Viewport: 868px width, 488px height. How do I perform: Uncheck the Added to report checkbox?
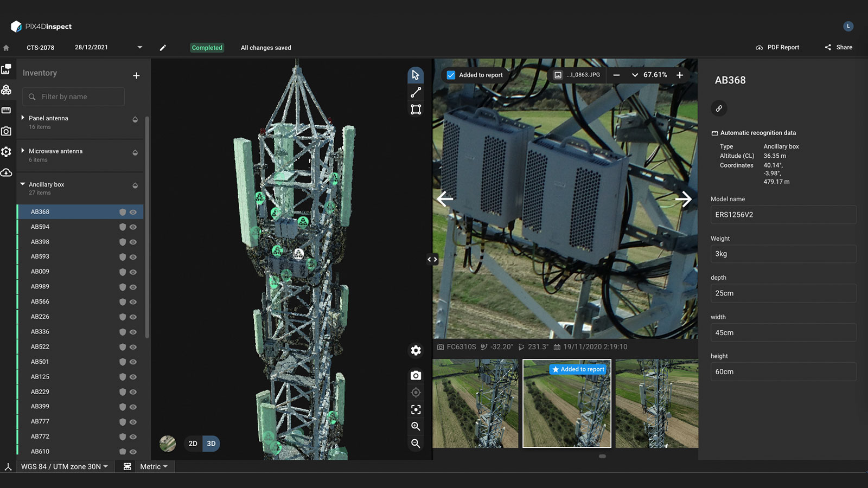point(451,75)
